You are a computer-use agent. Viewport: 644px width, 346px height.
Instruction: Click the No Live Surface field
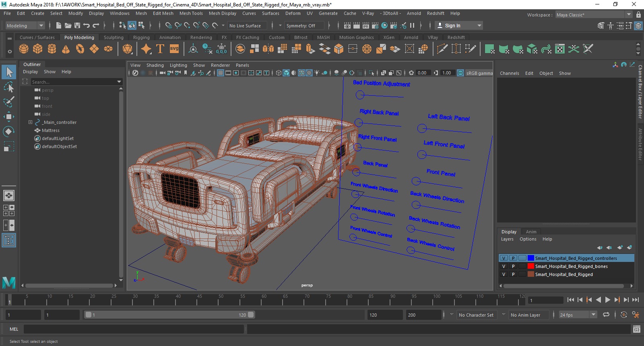point(247,25)
